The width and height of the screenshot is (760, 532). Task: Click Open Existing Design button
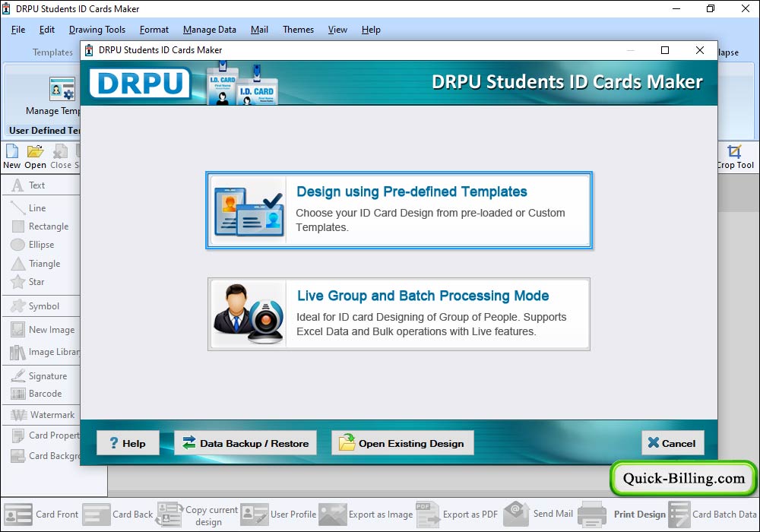point(402,443)
